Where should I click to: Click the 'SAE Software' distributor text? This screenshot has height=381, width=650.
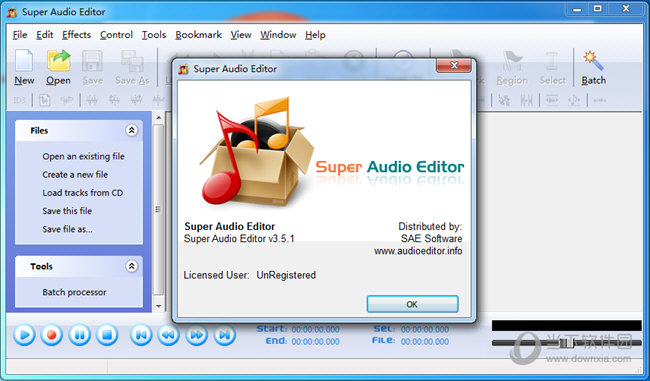431,239
